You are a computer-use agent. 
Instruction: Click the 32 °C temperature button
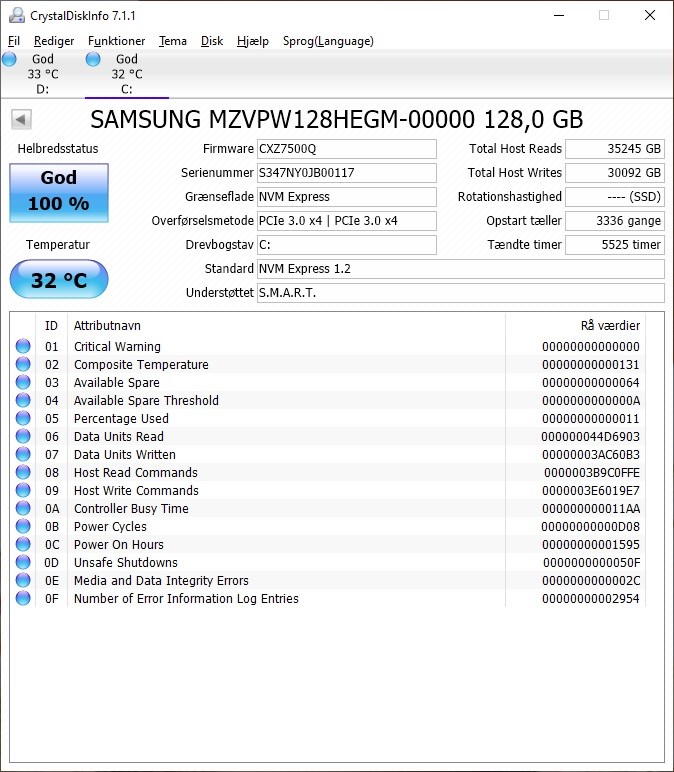point(59,280)
